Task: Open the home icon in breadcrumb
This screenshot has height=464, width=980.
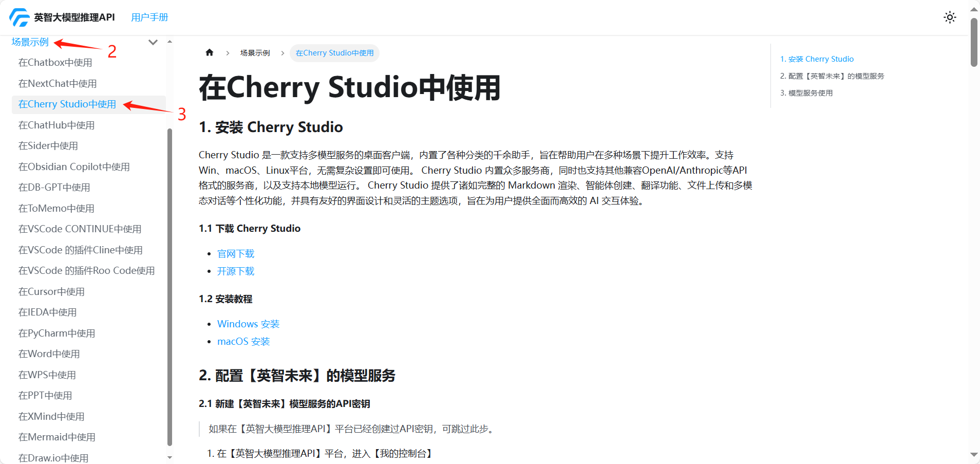Action: click(210, 52)
